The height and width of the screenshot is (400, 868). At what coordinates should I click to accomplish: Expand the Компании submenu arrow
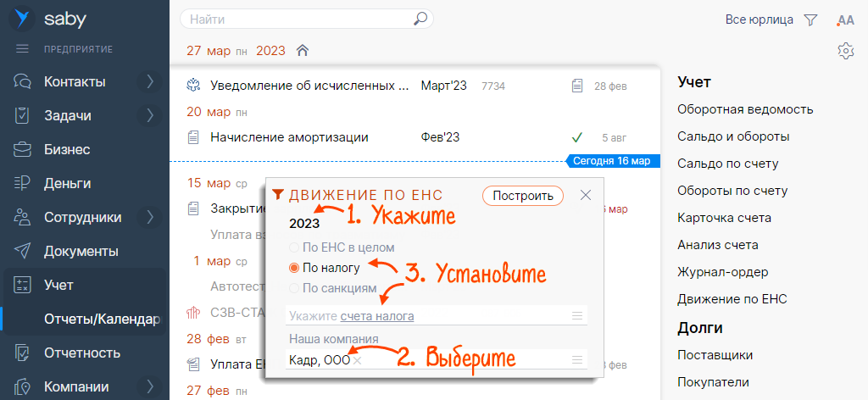click(149, 386)
